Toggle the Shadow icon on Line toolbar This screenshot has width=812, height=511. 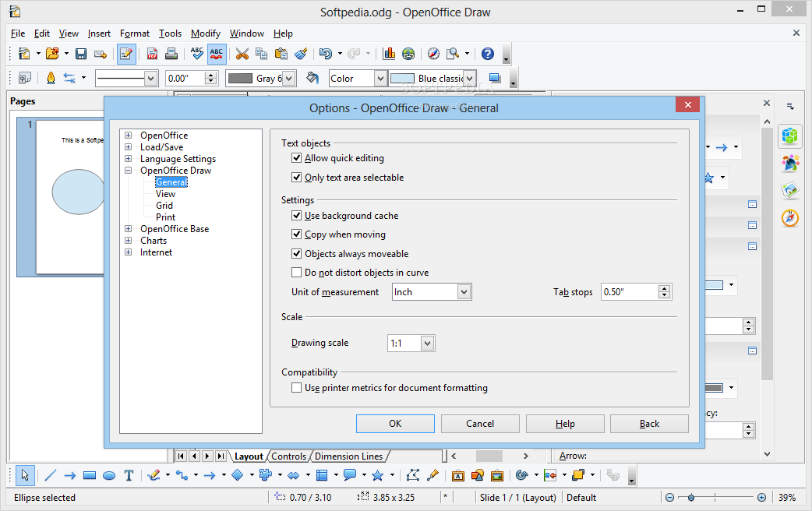(495, 78)
